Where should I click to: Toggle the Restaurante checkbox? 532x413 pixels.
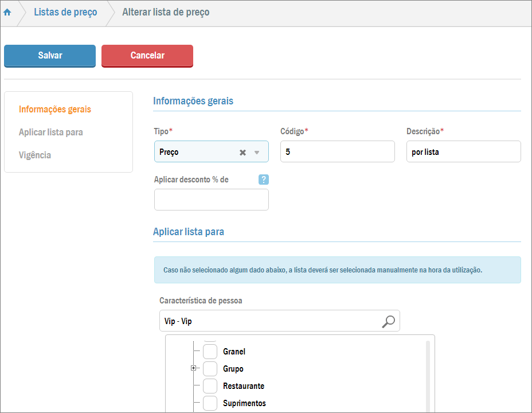click(210, 386)
